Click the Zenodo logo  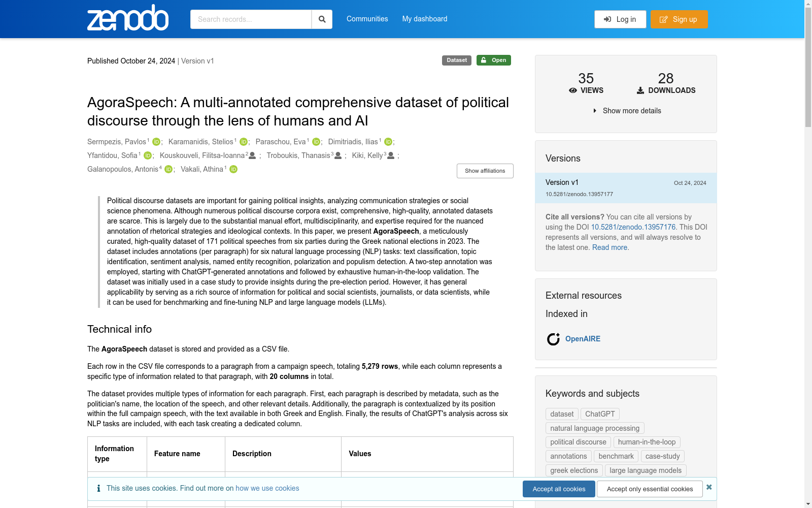click(x=128, y=18)
